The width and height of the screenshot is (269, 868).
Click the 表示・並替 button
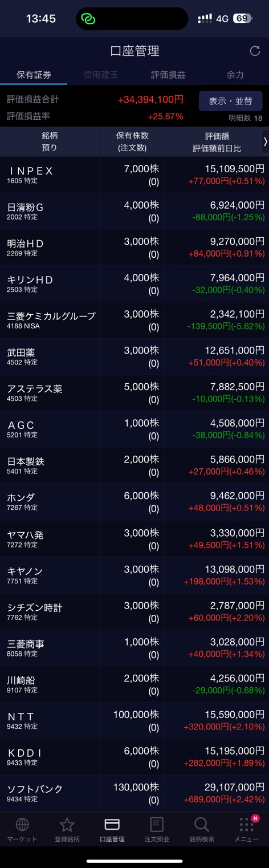230,101
